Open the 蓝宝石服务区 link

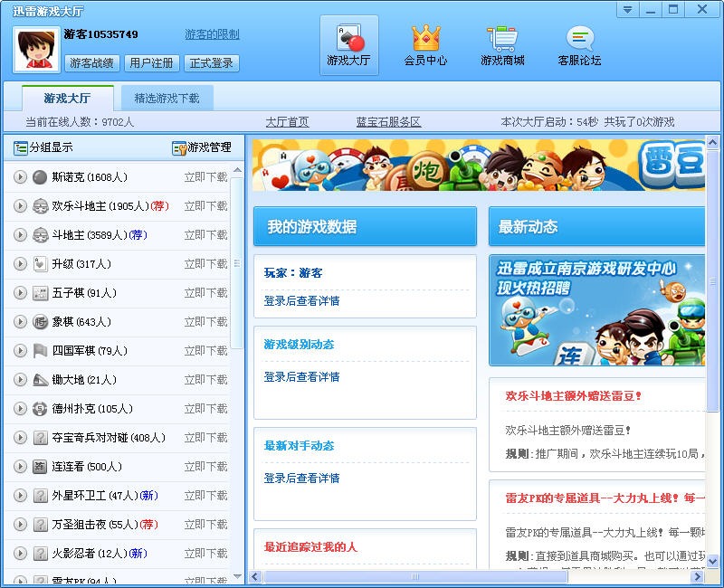tap(388, 122)
